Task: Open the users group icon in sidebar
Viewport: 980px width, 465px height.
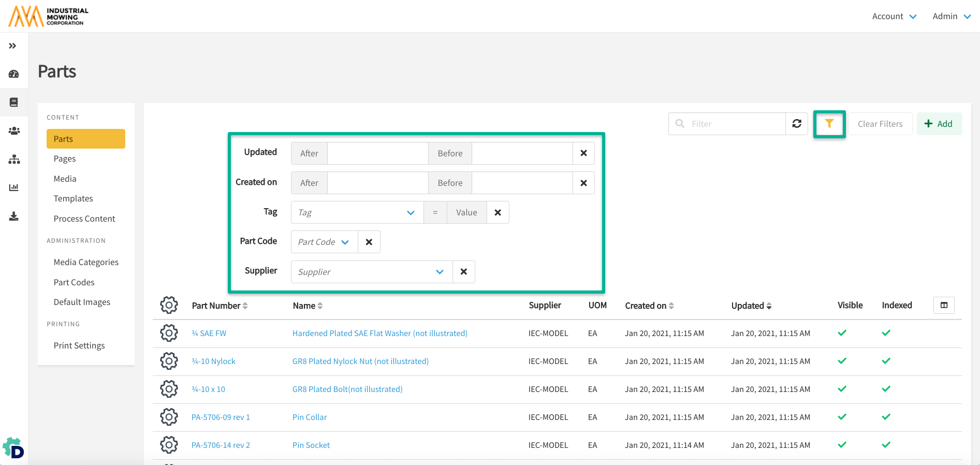Action: 14,131
